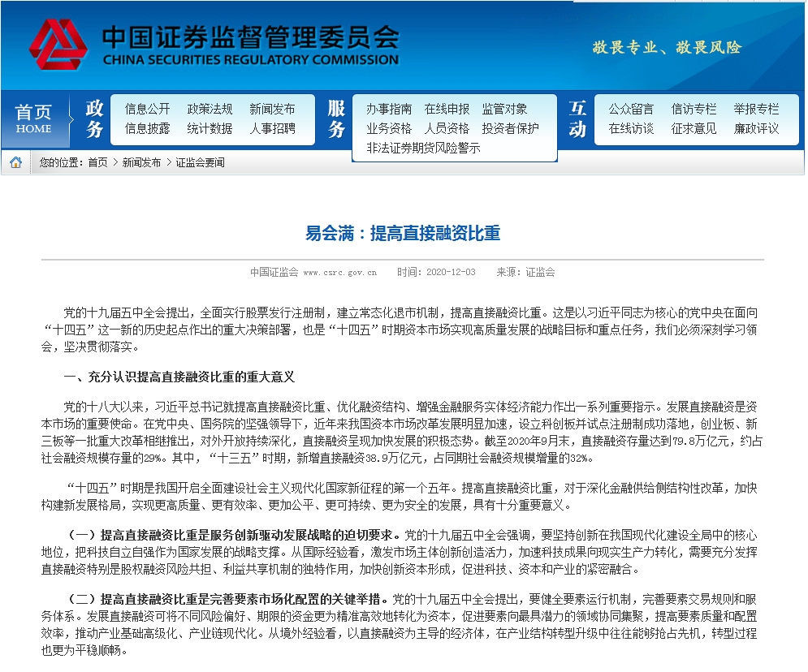Click the 敬畏专业、敬畏风险 banner slogan
The image size is (808, 672).
click(x=666, y=47)
